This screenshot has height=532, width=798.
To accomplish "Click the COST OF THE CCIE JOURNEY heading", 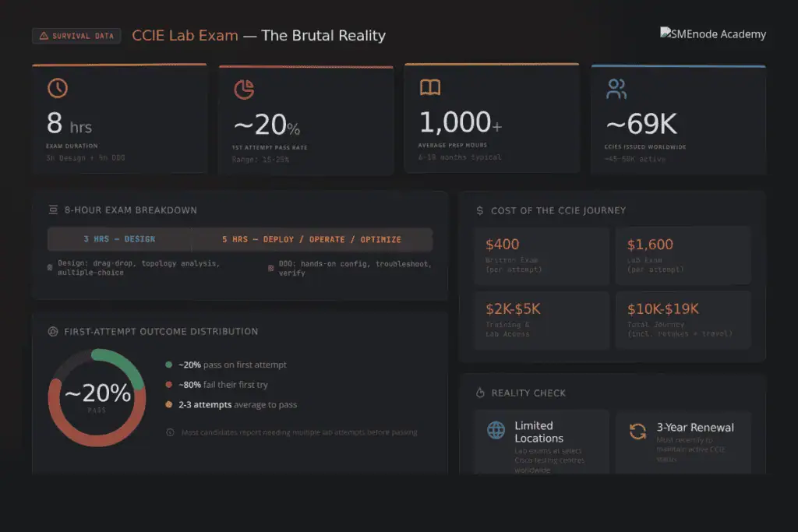I will click(558, 210).
